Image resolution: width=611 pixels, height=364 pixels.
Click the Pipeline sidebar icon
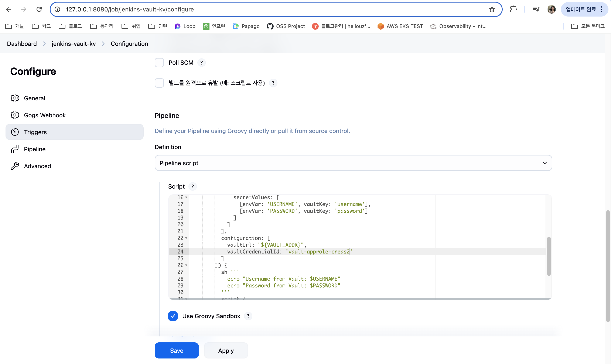(x=15, y=149)
